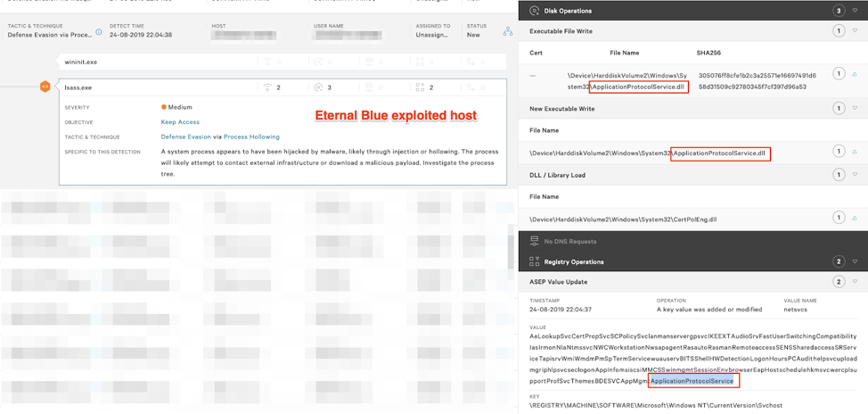Select the wininit.exe process row

tap(81, 62)
